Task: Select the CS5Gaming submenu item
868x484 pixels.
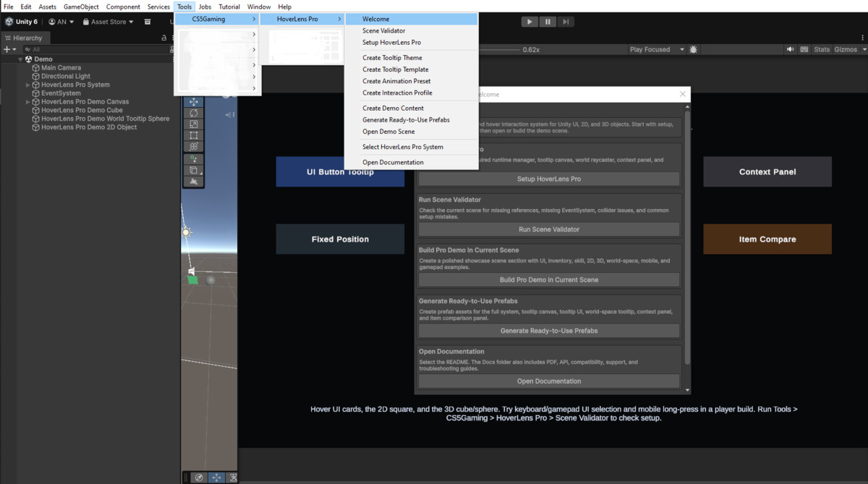Action: click(218, 19)
